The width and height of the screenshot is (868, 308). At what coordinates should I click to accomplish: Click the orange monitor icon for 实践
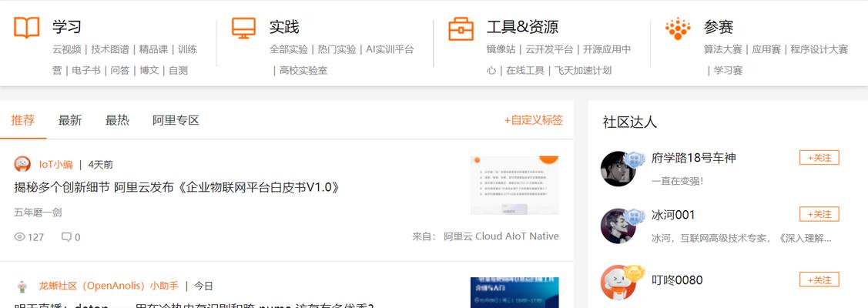(x=243, y=28)
